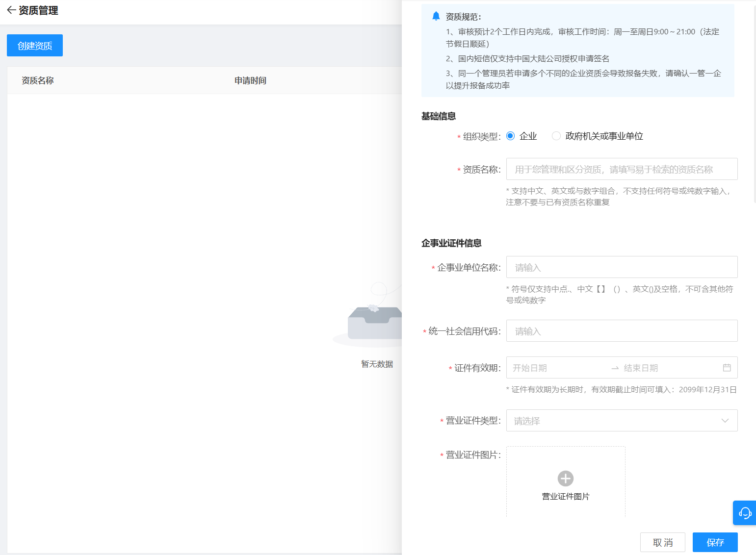Click the hint text mentioning 2099年12月31日
This screenshot has width=756, height=555.
[622, 389]
